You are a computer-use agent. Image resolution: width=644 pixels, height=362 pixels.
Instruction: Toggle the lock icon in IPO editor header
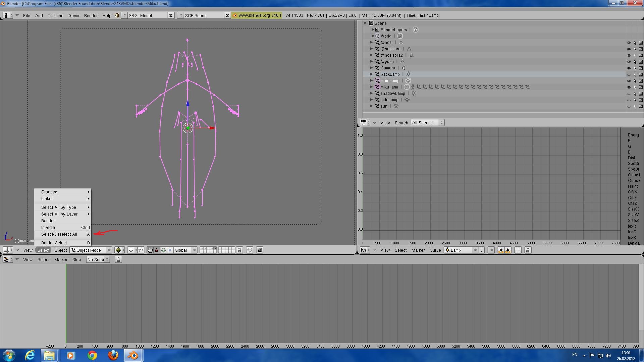point(528,250)
